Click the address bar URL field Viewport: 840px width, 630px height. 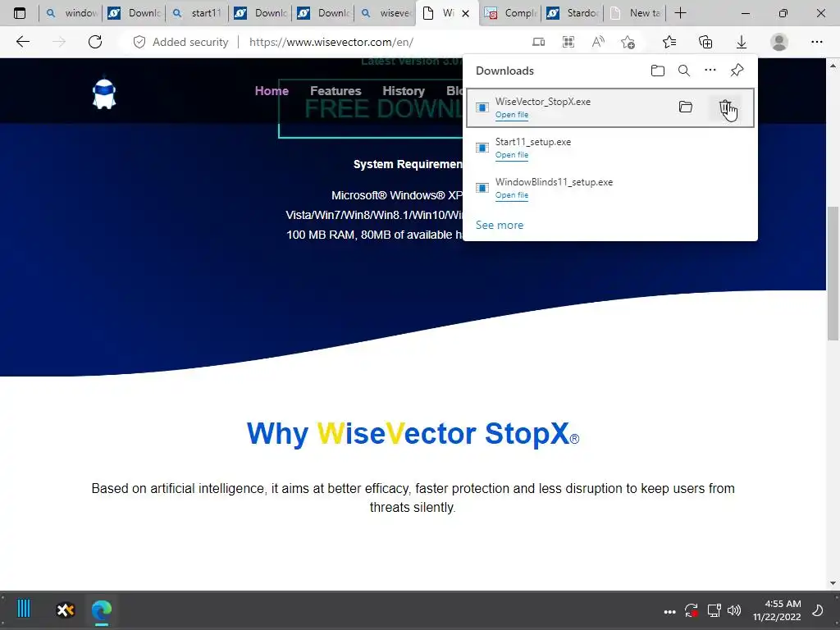pyautogui.click(x=331, y=42)
